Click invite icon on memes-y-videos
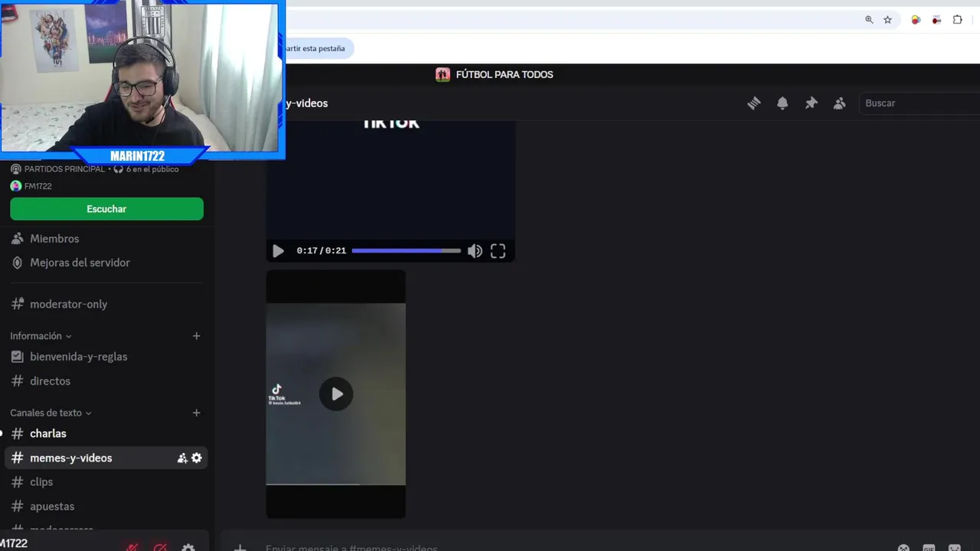Viewport: 980px width, 551px height. (x=182, y=458)
